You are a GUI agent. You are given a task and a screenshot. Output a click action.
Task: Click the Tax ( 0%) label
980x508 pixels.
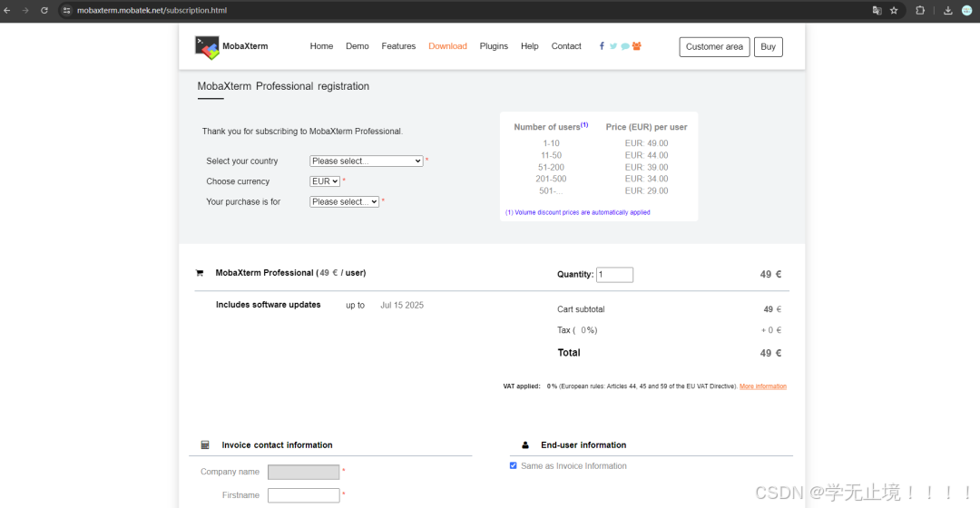(x=577, y=330)
